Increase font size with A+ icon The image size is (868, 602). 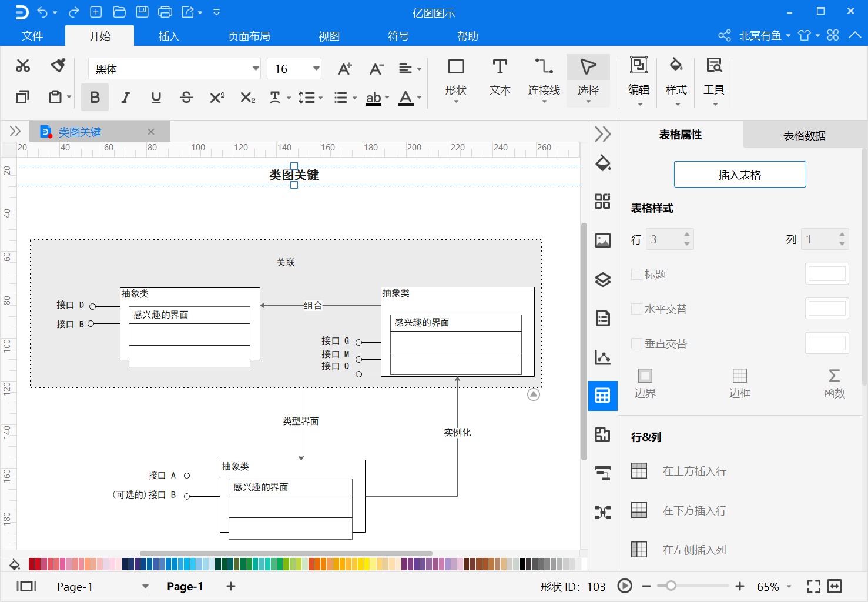345,69
